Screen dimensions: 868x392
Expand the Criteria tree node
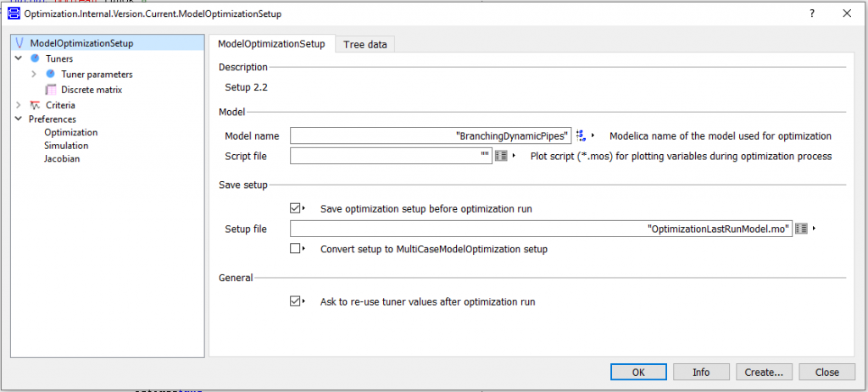click(x=19, y=105)
